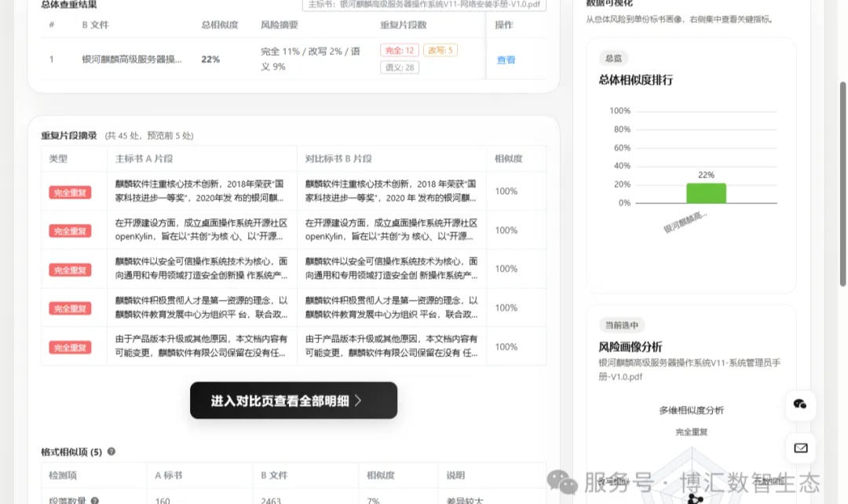
Task: Click the 完全重复 radar axis label
Action: pos(691,432)
